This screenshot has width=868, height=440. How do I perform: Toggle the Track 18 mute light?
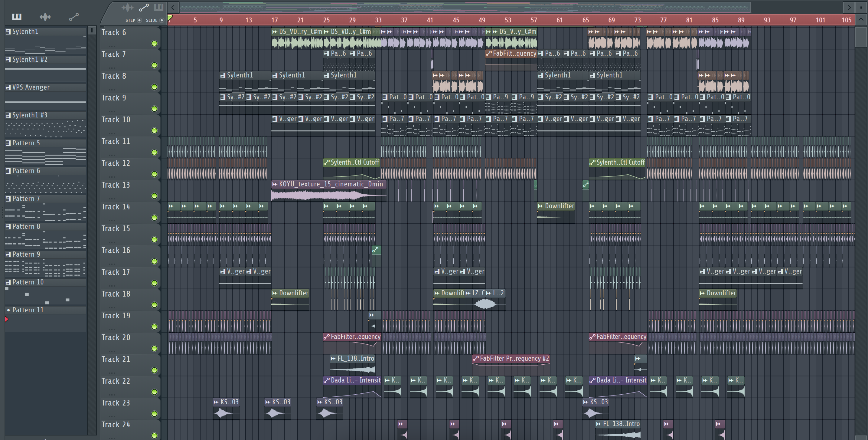[154, 305]
